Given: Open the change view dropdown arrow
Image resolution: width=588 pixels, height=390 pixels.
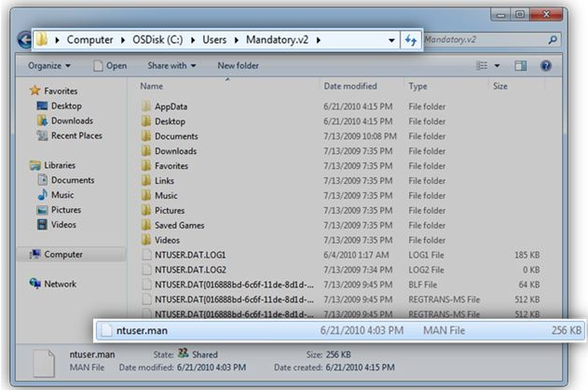Looking at the screenshot, I should click(499, 66).
